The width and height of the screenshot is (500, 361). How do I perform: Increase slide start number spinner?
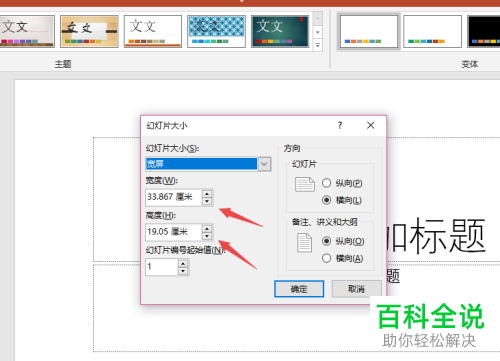tap(183, 263)
